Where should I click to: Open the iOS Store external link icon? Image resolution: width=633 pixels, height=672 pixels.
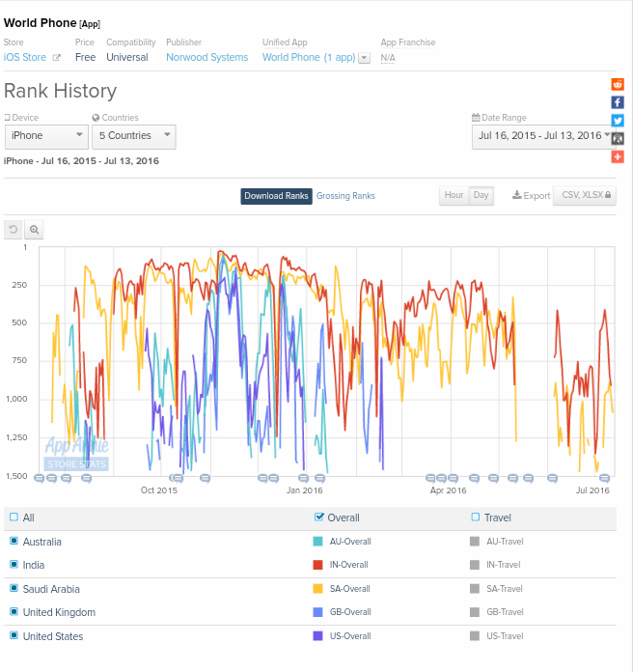tap(56, 58)
